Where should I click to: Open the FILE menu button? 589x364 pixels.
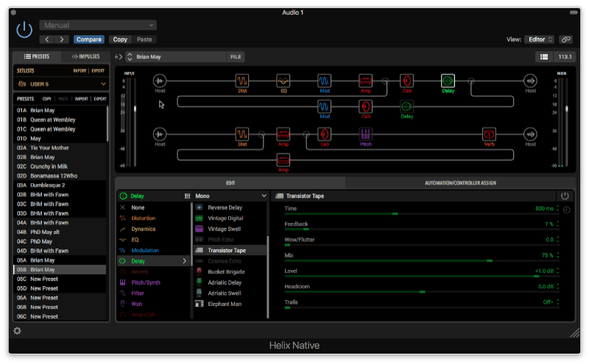(x=236, y=57)
